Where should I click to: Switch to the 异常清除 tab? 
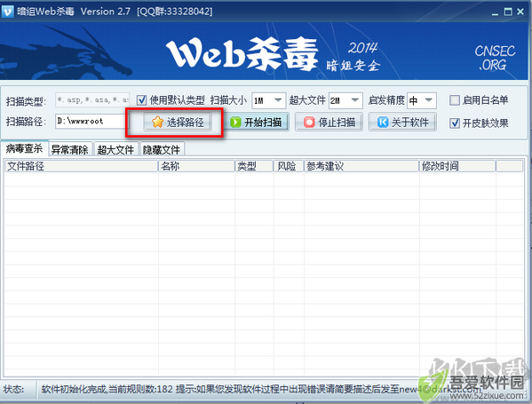coord(70,149)
